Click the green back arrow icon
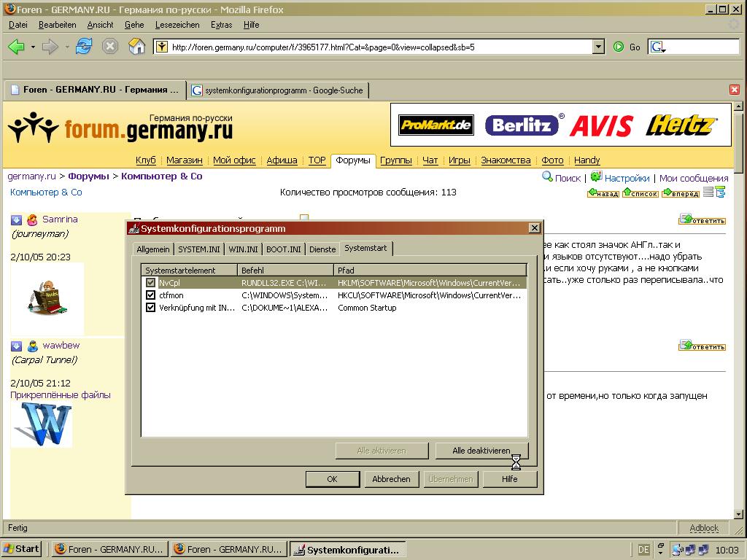Image resolution: width=747 pixels, height=560 pixels. 16,47
